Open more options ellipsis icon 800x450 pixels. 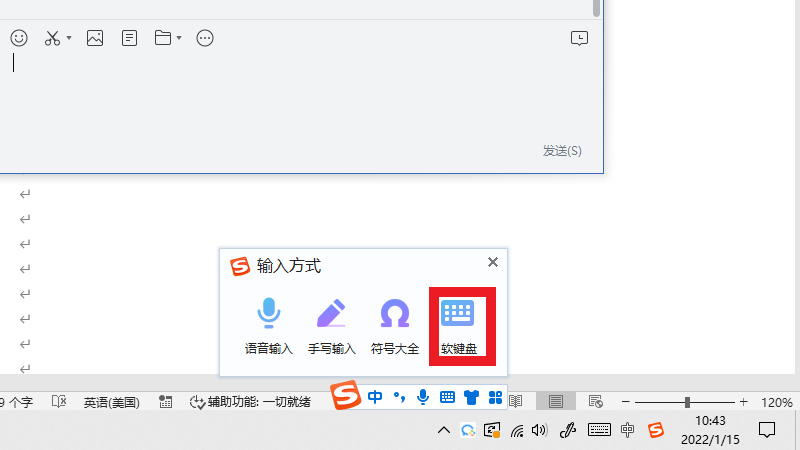click(x=205, y=38)
